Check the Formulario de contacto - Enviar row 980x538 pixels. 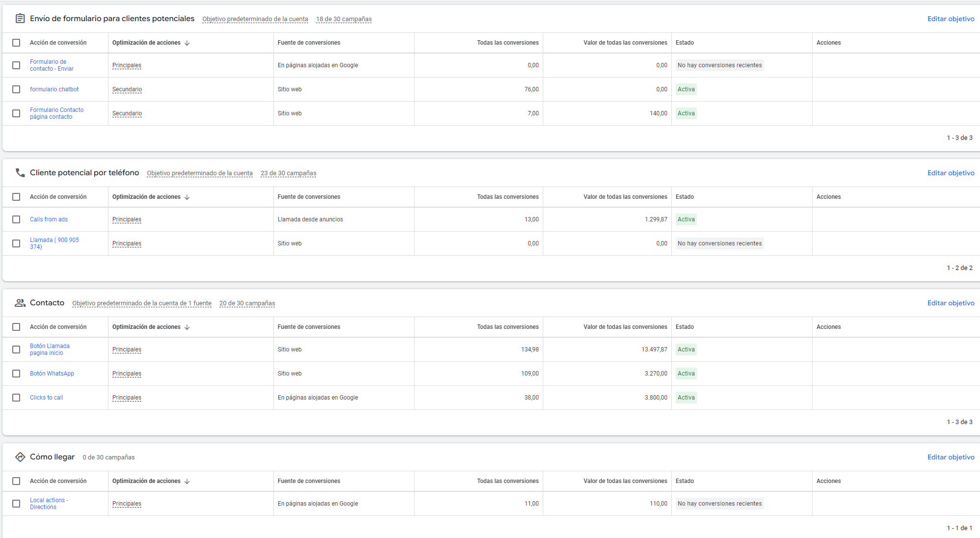(16, 65)
